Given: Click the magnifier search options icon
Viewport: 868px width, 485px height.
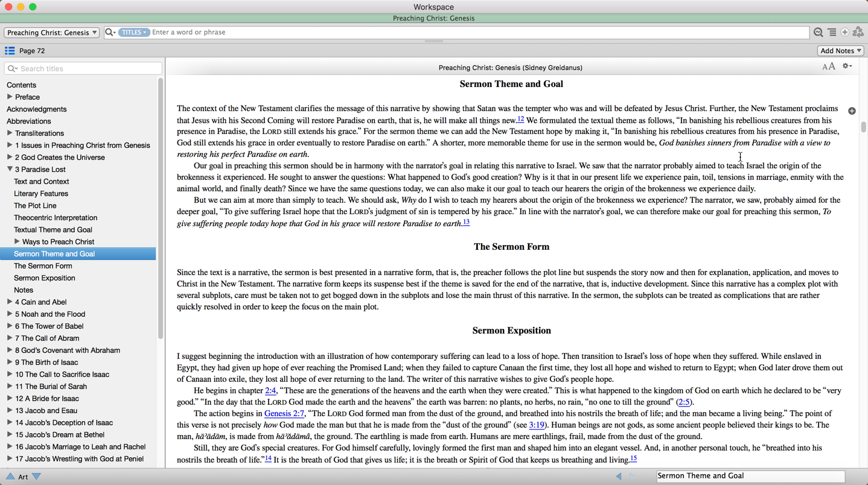Looking at the screenshot, I should coord(110,33).
